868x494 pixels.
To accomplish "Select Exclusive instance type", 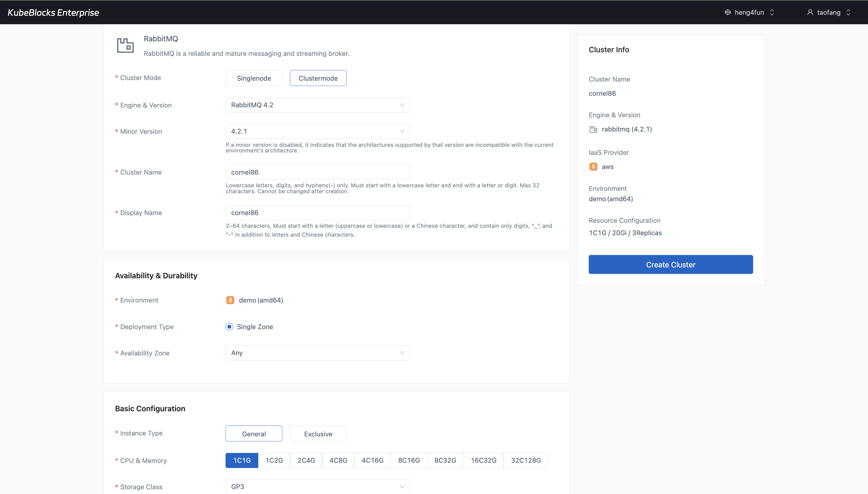I will click(x=318, y=434).
